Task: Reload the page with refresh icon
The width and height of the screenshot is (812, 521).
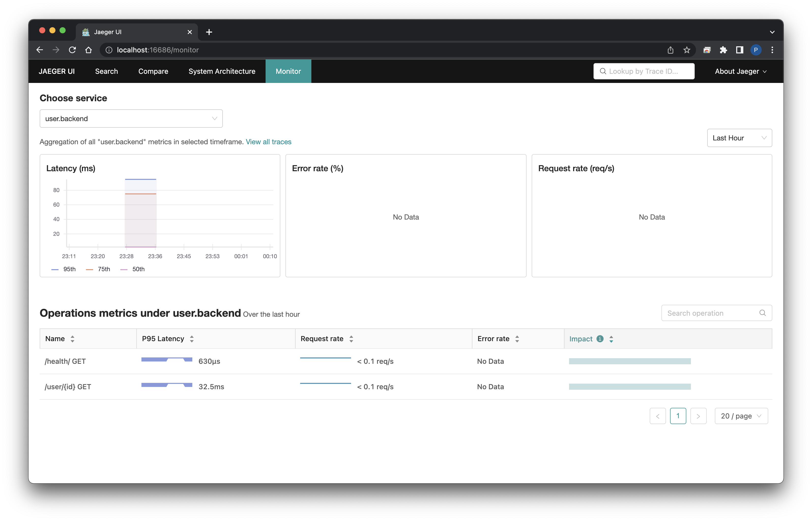Action: [72, 50]
